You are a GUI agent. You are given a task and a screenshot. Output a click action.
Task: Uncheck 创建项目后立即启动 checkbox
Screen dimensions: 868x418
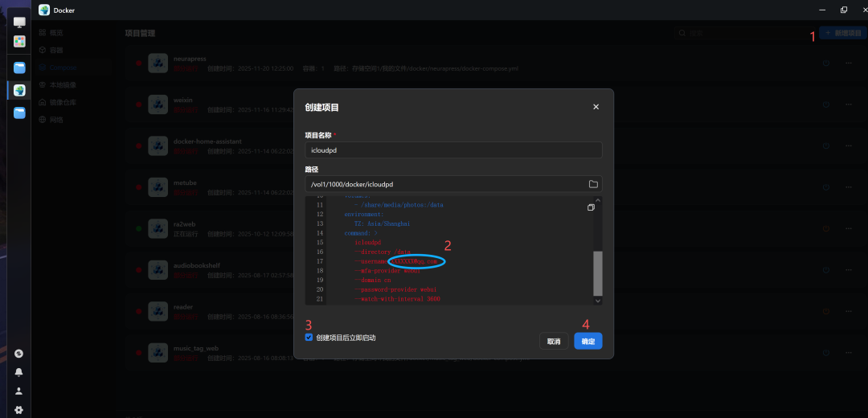(309, 338)
